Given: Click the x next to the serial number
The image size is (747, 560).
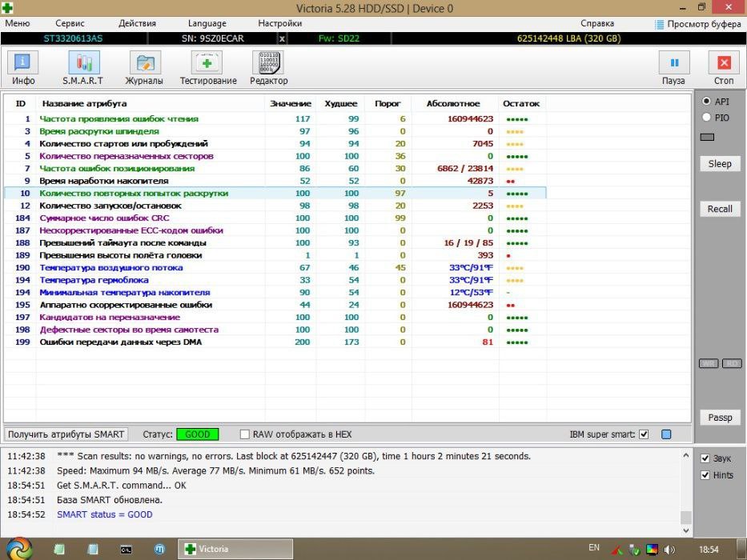Looking at the screenshot, I should pos(282,39).
